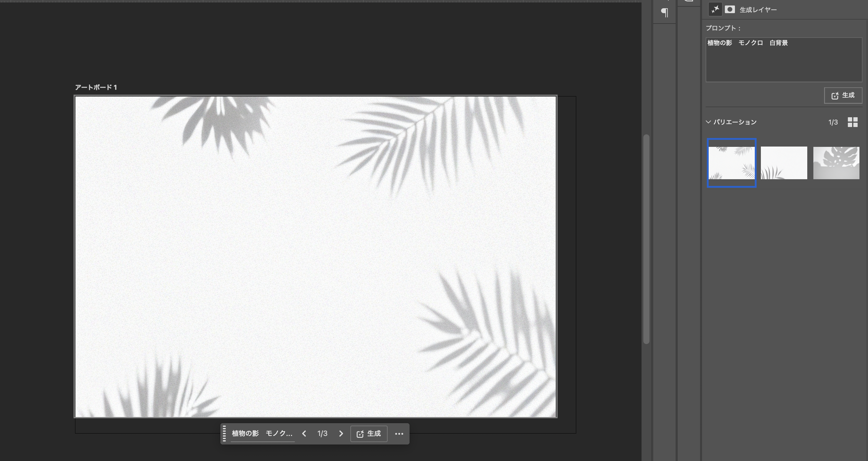868x461 pixels.
Task: Click the generative layer sparkle icon
Action: click(715, 9)
